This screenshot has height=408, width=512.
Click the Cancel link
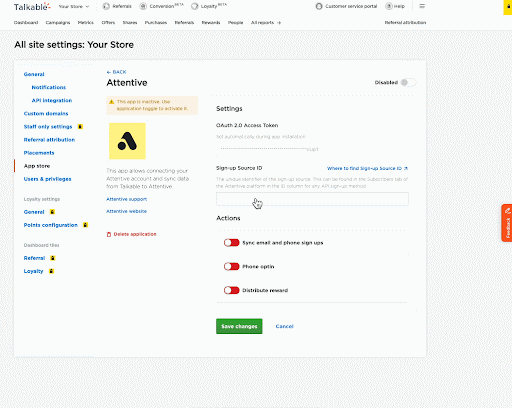click(x=284, y=326)
